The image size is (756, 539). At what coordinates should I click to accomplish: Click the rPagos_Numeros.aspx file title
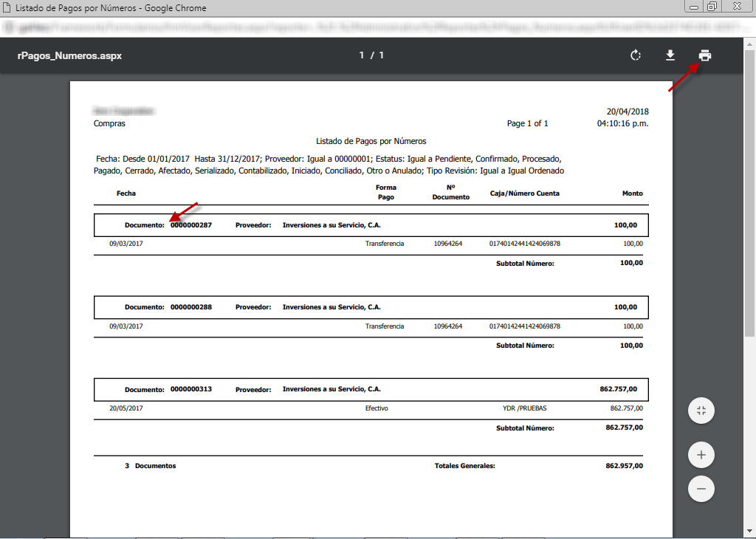coord(69,55)
